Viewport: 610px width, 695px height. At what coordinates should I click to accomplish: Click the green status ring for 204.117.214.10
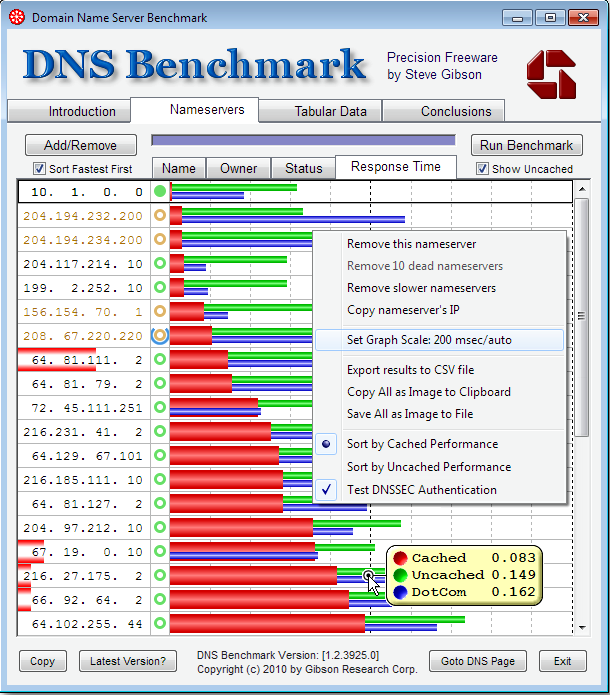tap(160, 263)
